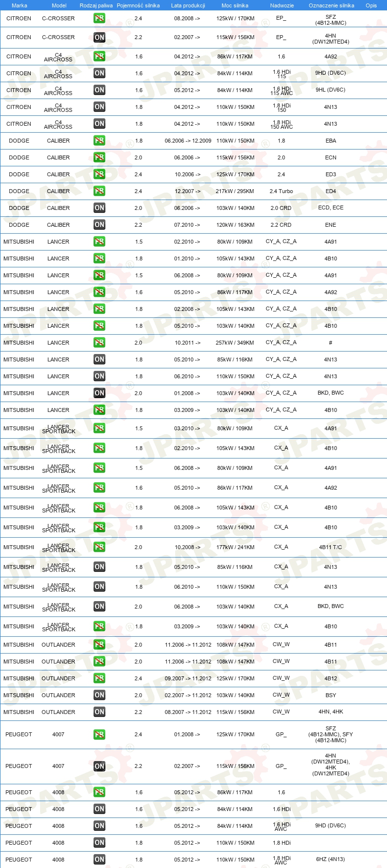Click the Opis column header
Screen dimensions: 387x868
coord(371,5)
